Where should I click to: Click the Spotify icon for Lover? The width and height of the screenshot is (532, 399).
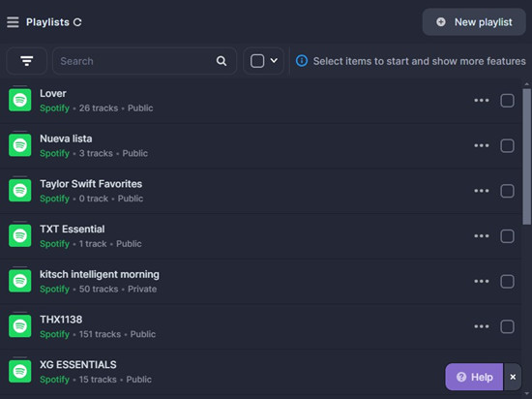pyautogui.click(x=20, y=100)
